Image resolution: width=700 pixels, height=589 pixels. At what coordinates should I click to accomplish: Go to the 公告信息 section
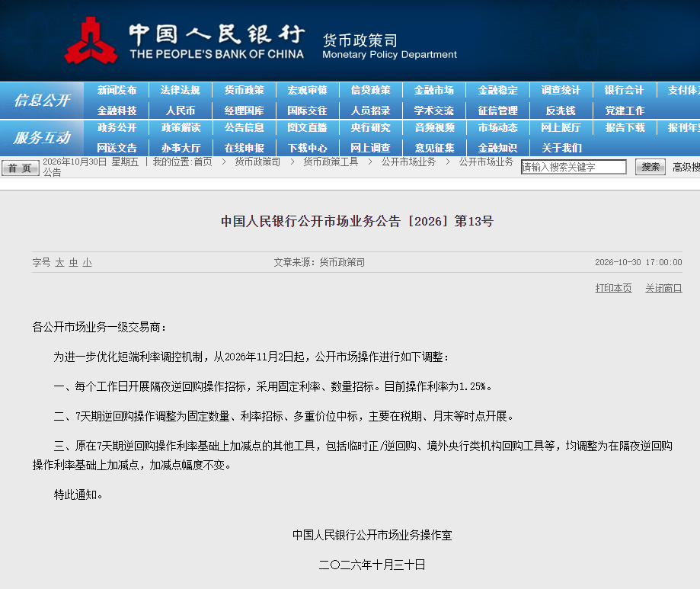[x=245, y=128]
